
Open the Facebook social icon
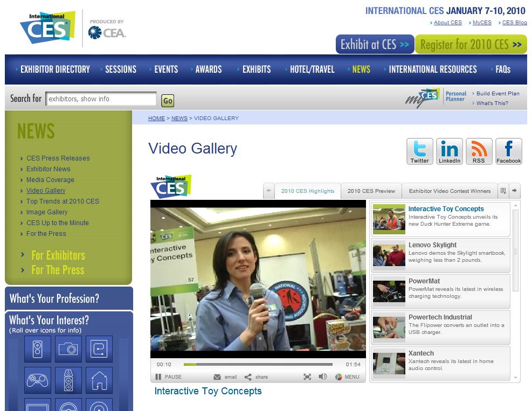pyautogui.click(x=509, y=151)
